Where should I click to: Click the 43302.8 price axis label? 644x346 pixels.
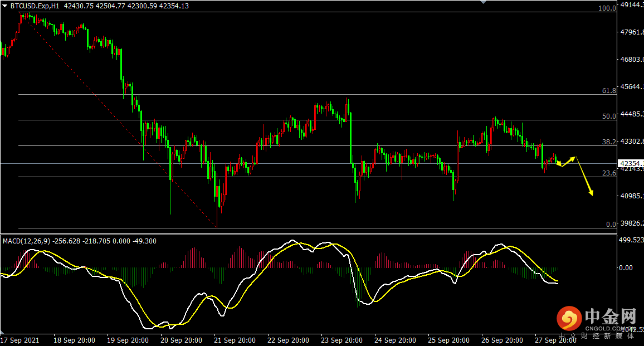[632, 142]
